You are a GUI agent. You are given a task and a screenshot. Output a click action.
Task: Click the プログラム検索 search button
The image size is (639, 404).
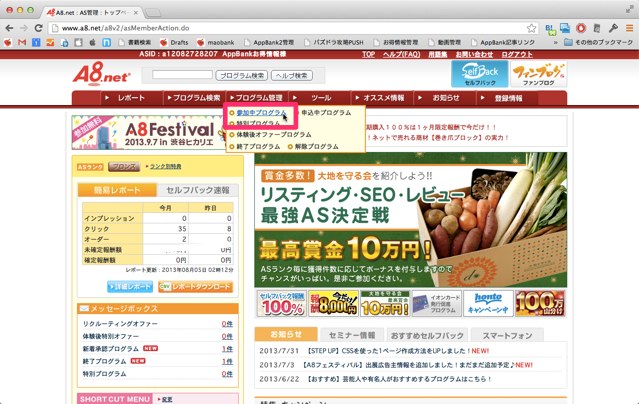tap(242, 75)
